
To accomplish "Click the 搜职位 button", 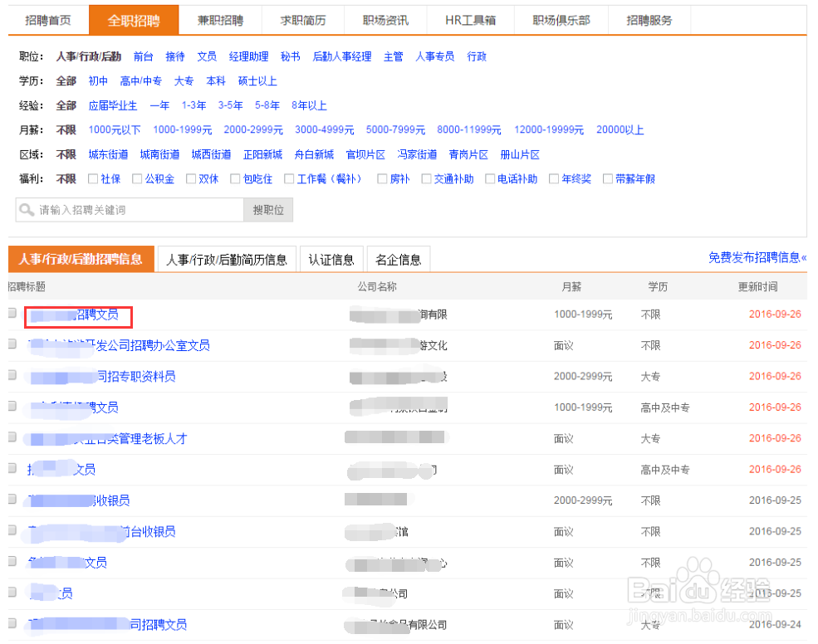I will [x=268, y=210].
